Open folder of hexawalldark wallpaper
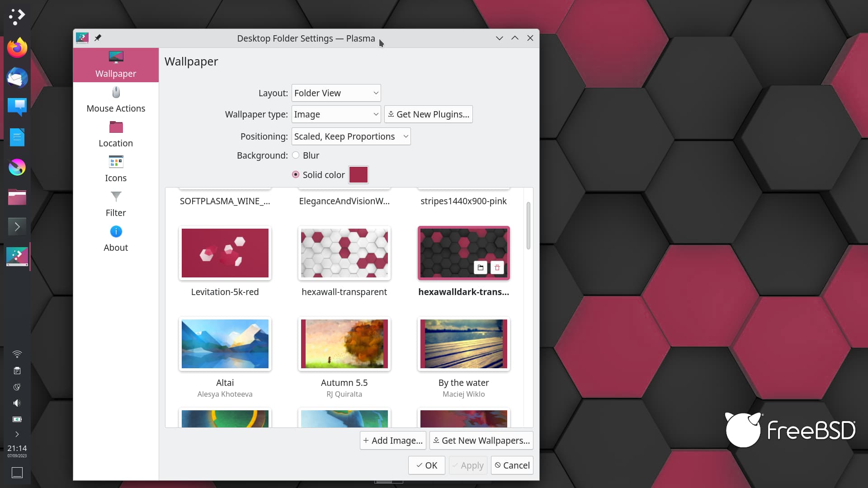This screenshot has width=868, height=488. click(481, 268)
